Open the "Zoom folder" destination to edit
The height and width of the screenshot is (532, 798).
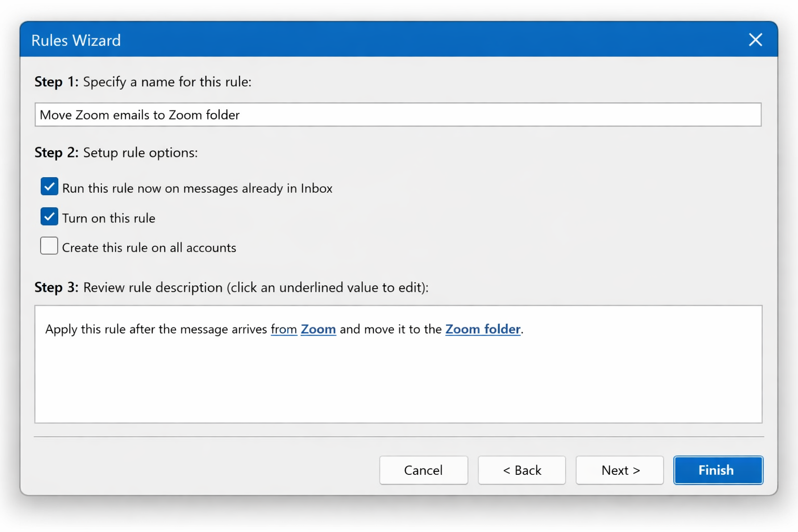[x=483, y=329]
